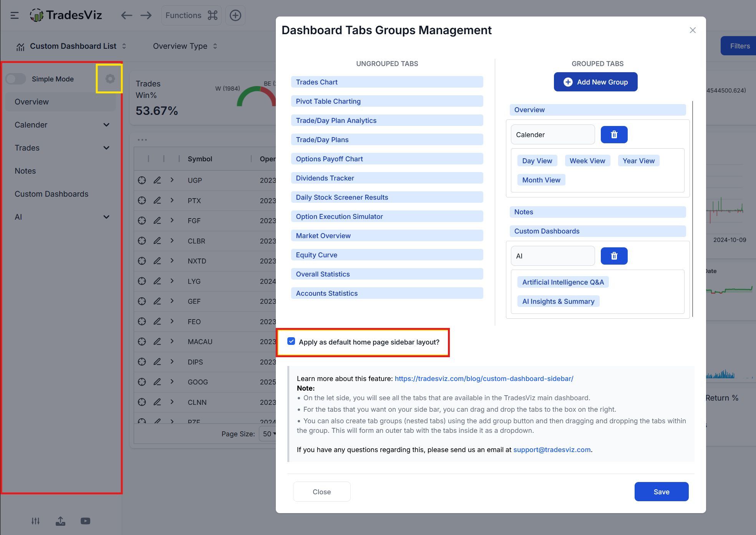Toggle the Simple Mode switch
756x535 pixels.
[x=16, y=79]
